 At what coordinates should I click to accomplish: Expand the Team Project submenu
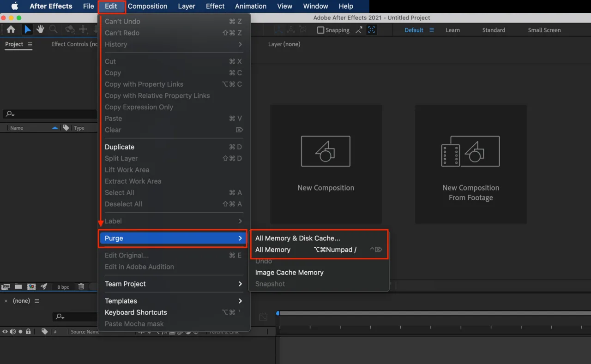pos(174,284)
